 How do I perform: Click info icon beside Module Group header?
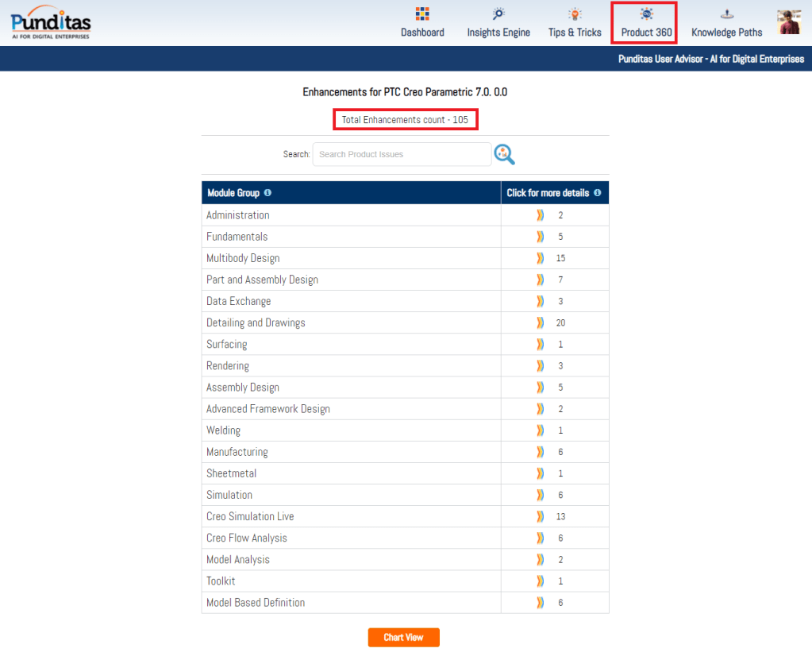pos(267,193)
